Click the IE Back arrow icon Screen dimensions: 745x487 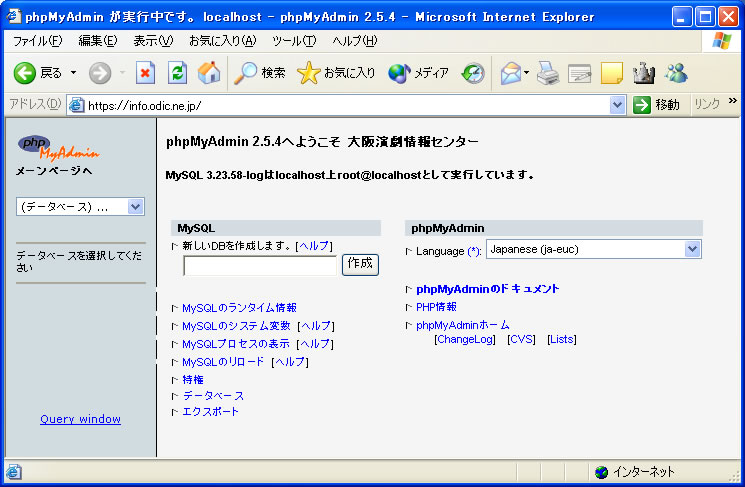click(x=25, y=73)
